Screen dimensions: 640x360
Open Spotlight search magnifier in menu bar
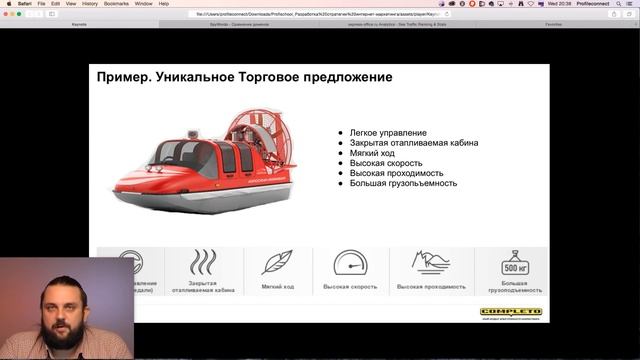coord(619,4)
